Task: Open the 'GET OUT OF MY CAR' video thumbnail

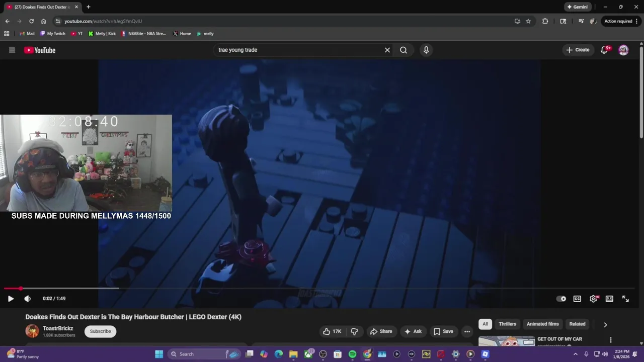Action: tap(507, 341)
